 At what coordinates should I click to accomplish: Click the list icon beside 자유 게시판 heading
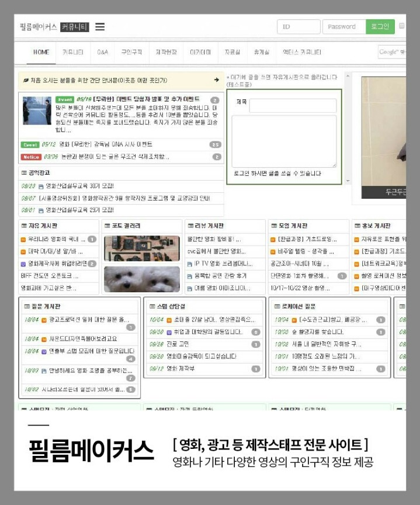coord(24,226)
